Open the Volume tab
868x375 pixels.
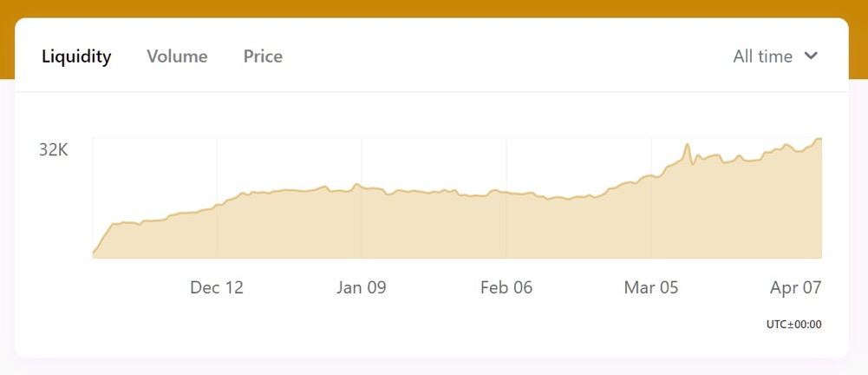tap(177, 56)
